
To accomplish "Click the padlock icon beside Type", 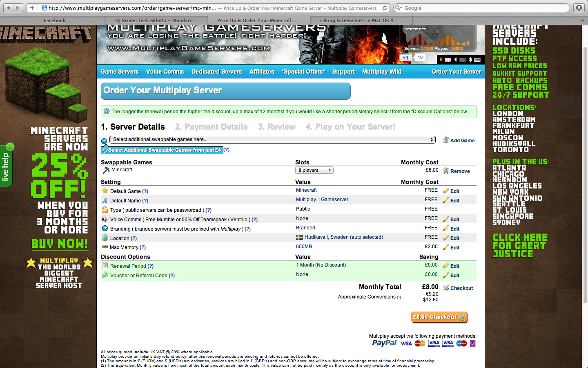I will coord(105,210).
